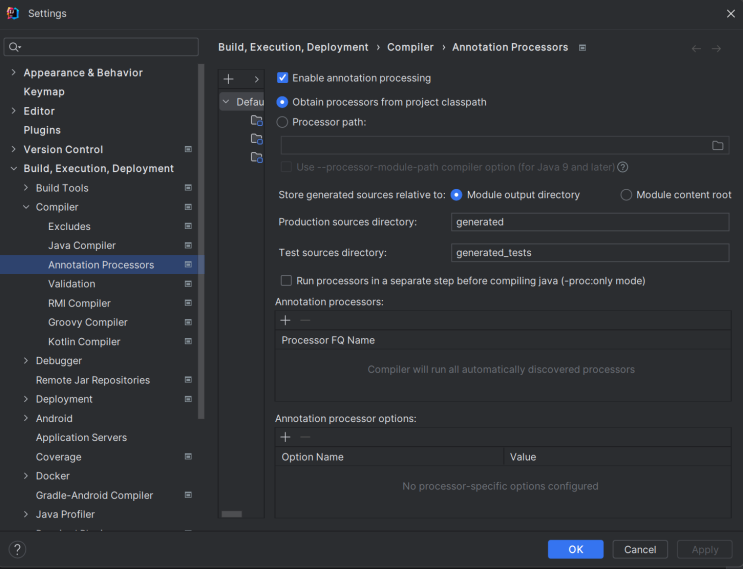This screenshot has width=743, height=569.
Task: Click the project-level icon beside Version Control
Action: [x=188, y=149]
